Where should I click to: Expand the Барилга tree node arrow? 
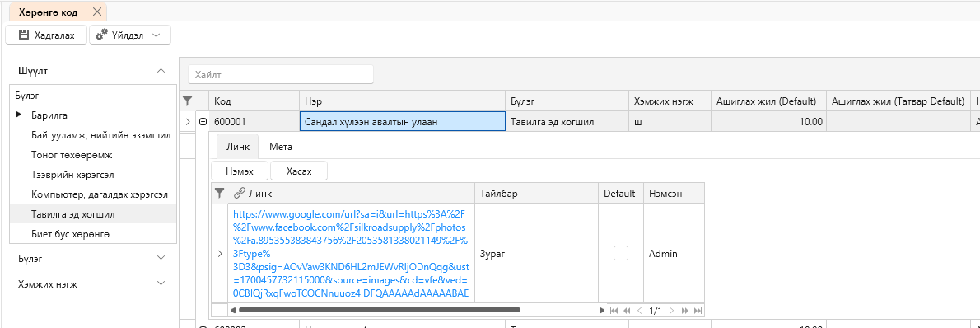[18, 115]
